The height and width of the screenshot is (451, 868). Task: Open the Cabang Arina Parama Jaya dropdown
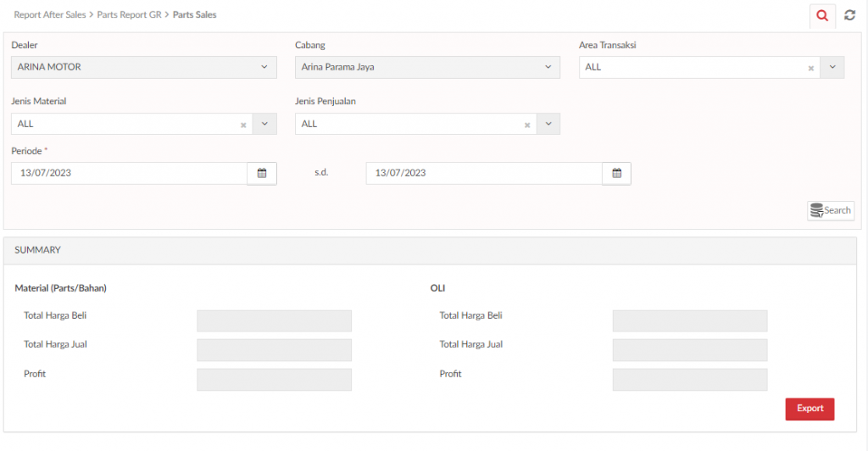[x=427, y=67]
